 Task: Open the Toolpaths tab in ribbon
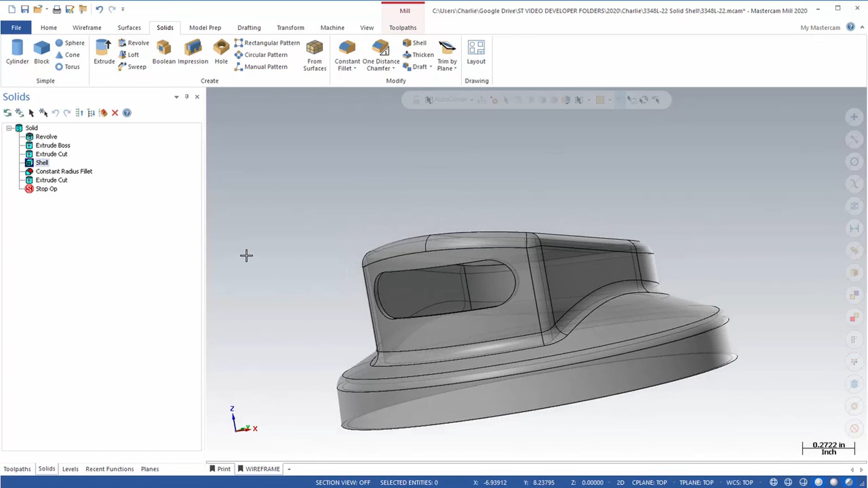402,28
